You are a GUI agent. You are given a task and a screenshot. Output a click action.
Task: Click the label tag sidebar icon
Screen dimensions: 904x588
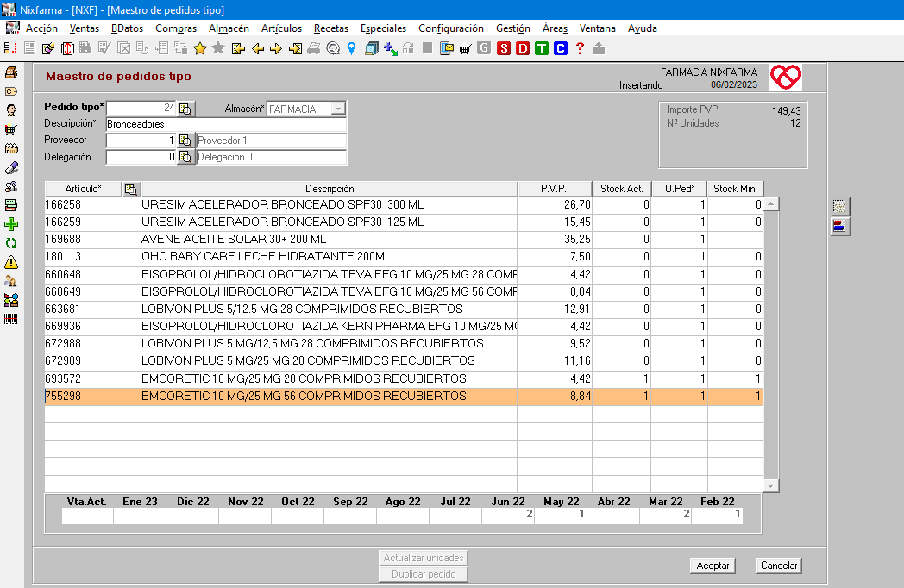tap(11, 91)
